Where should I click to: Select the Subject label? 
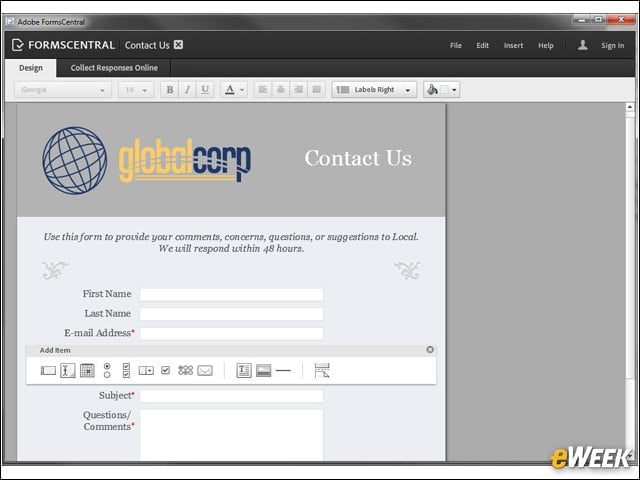pyautogui.click(x=116, y=396)
